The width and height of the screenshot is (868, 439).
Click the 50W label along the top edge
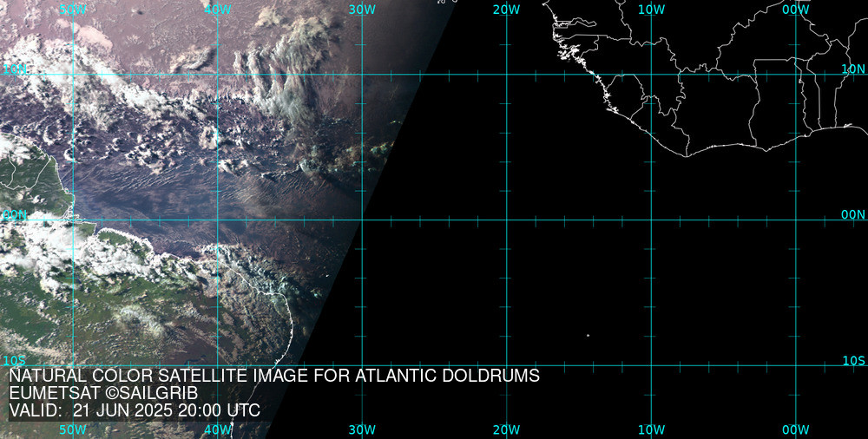tap(73, 10)
